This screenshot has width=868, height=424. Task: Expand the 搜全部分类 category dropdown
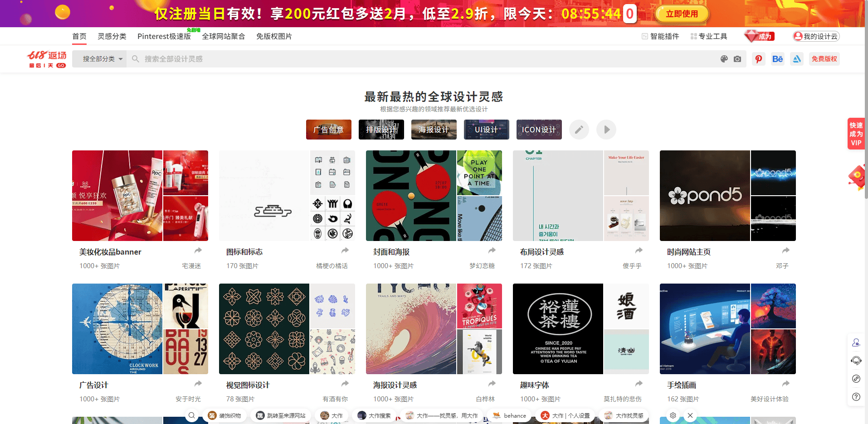(x=102, y=59)
